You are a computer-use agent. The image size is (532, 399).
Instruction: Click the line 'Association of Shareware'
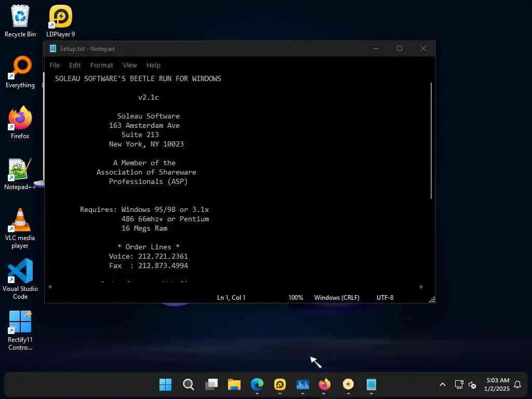click(146, 172)
